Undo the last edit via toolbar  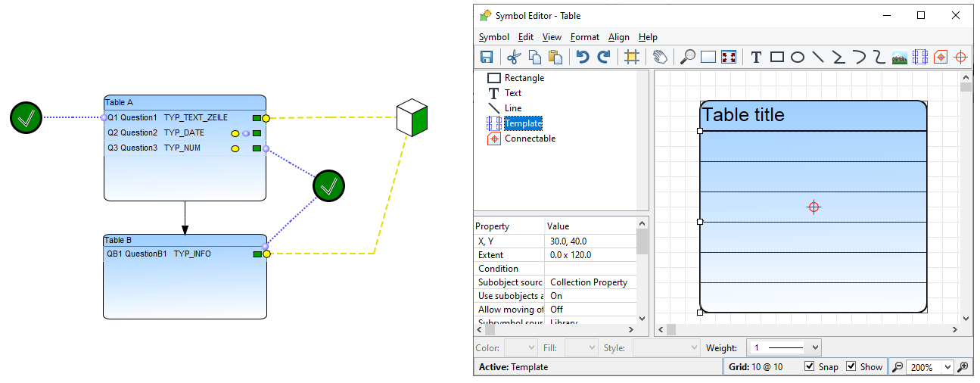click(582, 57)
